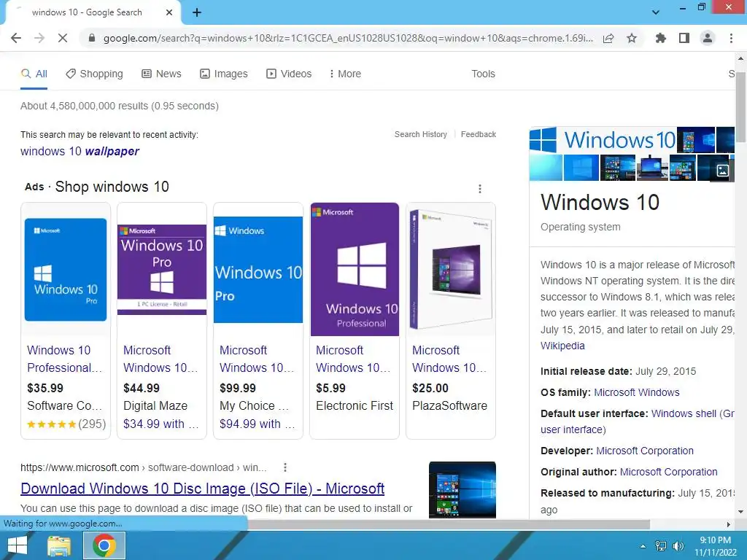Screen dimensions: 747x560
Task: Open the Extensions puzzle icon
Action: (x=660, y=38)
